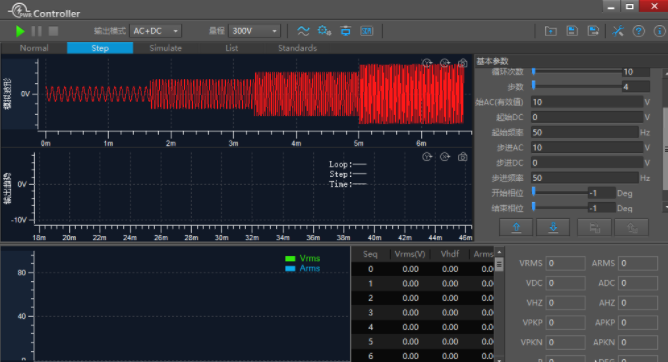This screenshot has width=668, height=362.
Task: Click the save disk icon in toolbar
Action: pyautogui.click(x=572, y=31)
